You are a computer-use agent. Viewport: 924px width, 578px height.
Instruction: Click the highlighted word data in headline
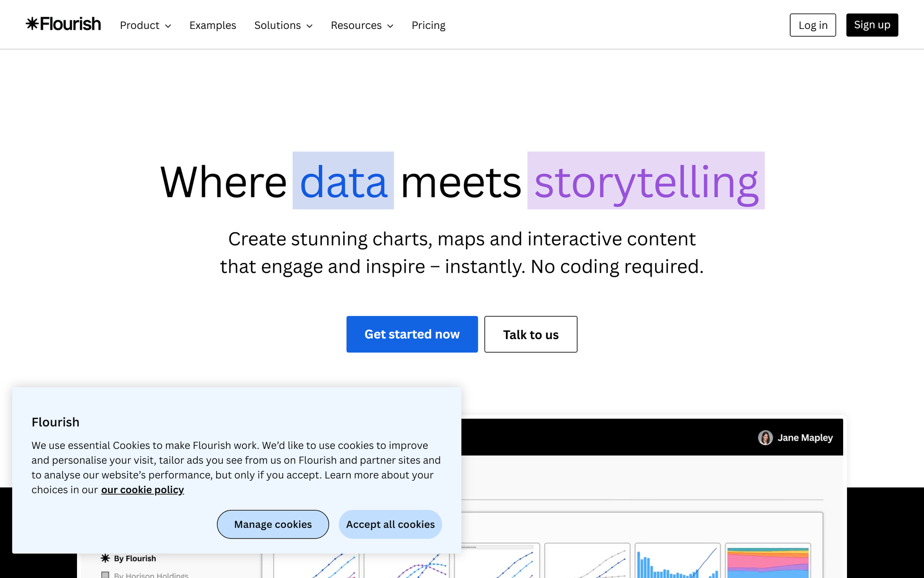click(x=343, y=181)
